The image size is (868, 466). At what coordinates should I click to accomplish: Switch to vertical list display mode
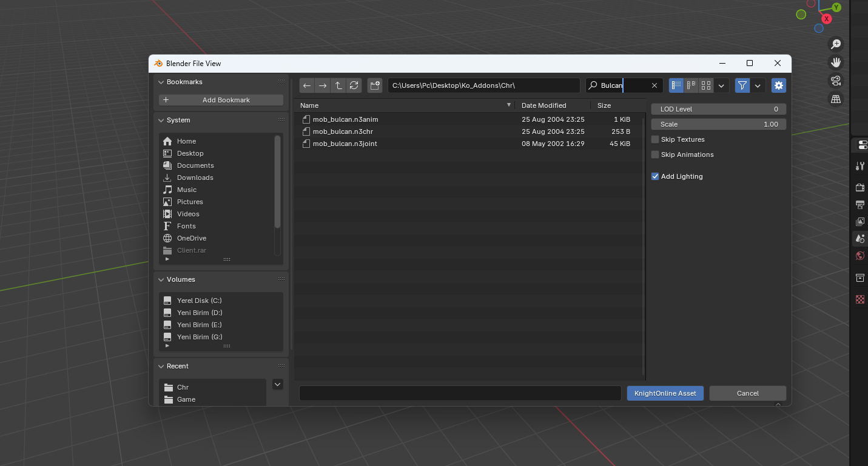pos(676,85)
